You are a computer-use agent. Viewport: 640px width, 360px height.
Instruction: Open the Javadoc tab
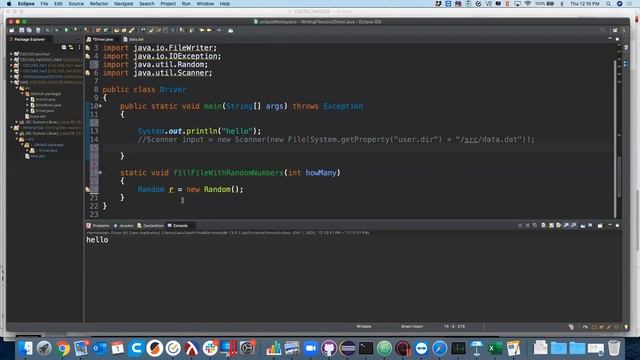[123, 226]
